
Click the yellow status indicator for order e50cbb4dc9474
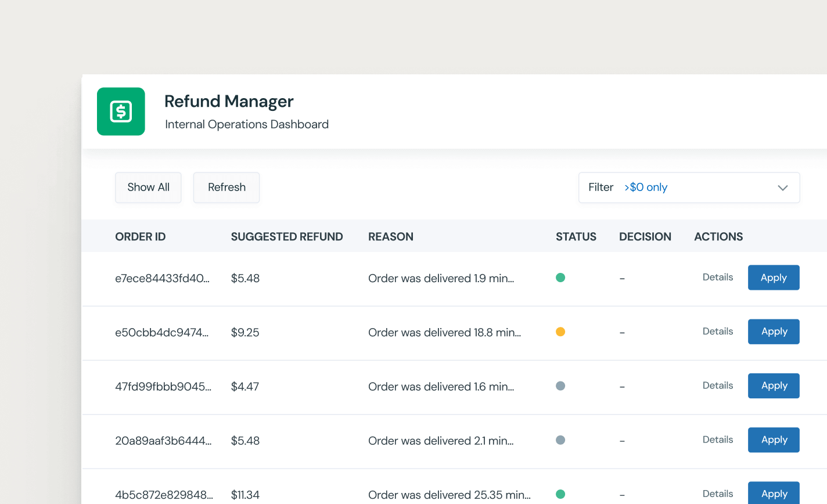[560, 332]
